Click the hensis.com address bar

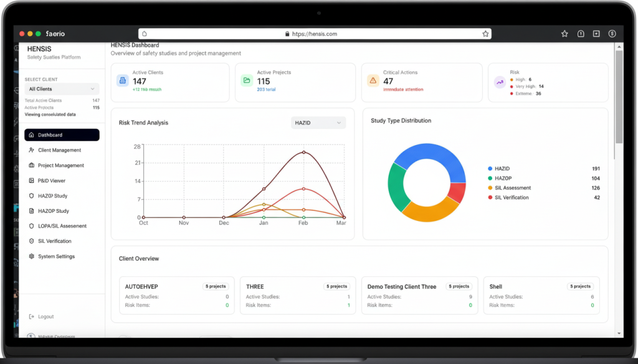click(x=312, y=34)
